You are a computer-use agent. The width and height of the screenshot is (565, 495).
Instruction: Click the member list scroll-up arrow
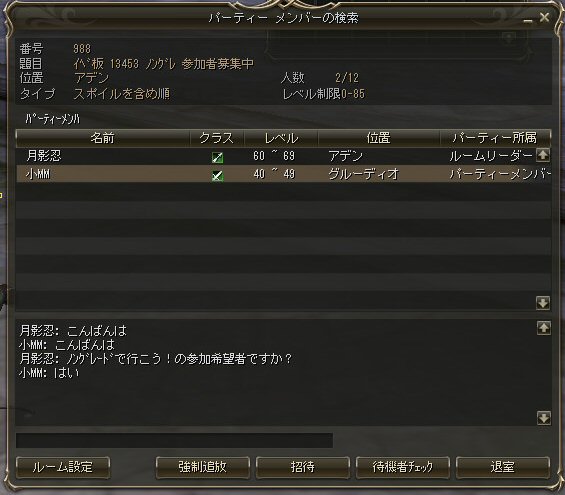pyautogui.click(x=543, y=155)
